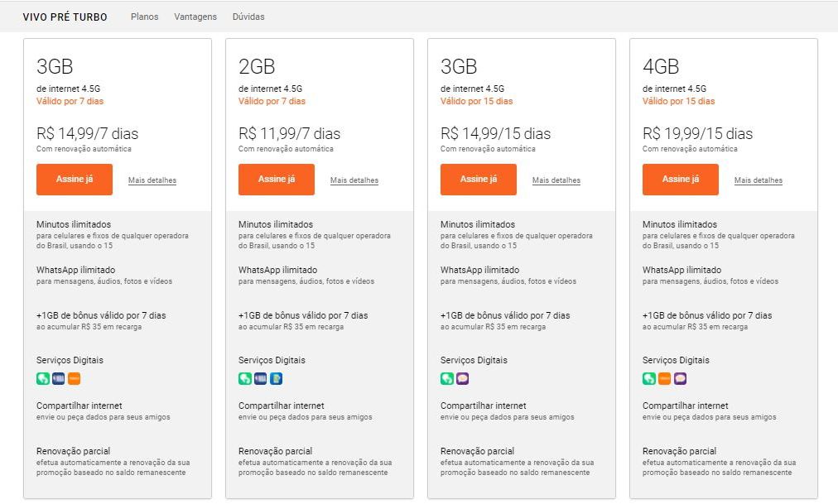Open Mais detalhes for R$ 14,99/15 dias plan
The image size is (838, 504).
[556, 180]
